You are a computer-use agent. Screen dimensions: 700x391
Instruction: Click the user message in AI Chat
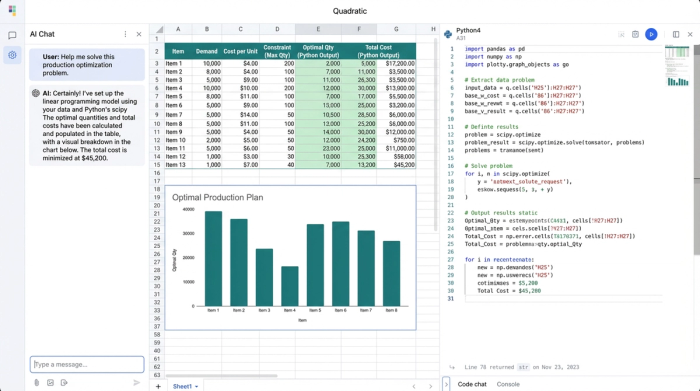click(87, 65)
